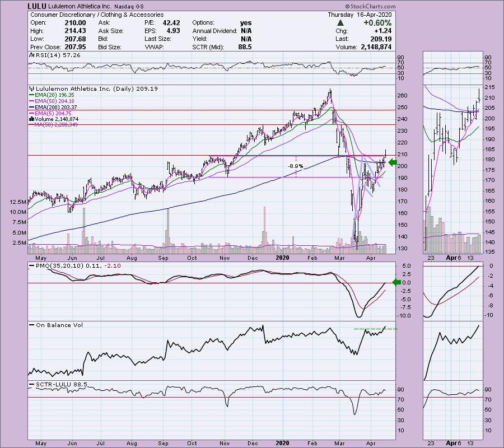Click the date Thursday 16-Apr-2020
The height and width of the screenshot is (448, 504).
(x=360, y=15)
